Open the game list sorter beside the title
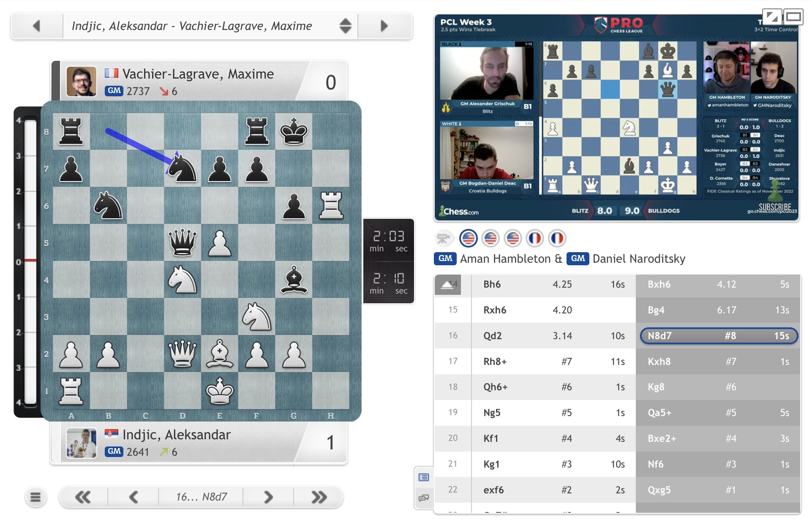Viewport: 812px width, 528px height. click(345, 26)
